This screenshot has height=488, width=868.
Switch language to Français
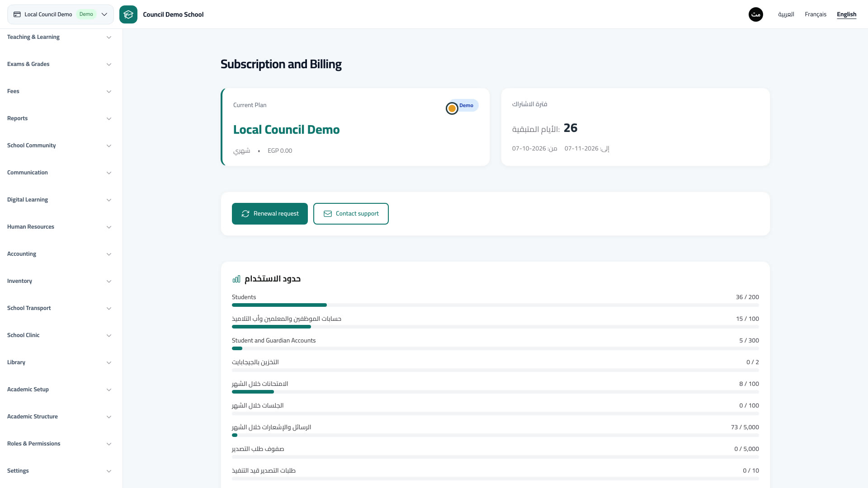pos(816,14)
